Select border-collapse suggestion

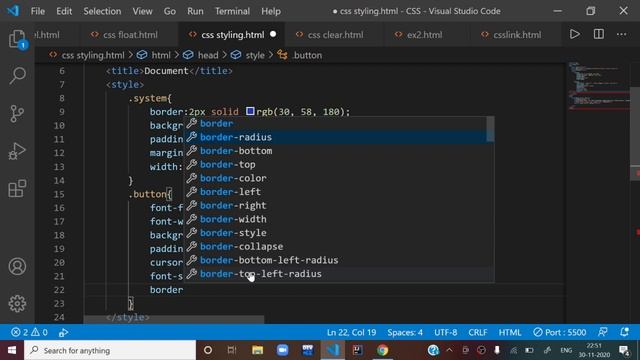[335, 247]
